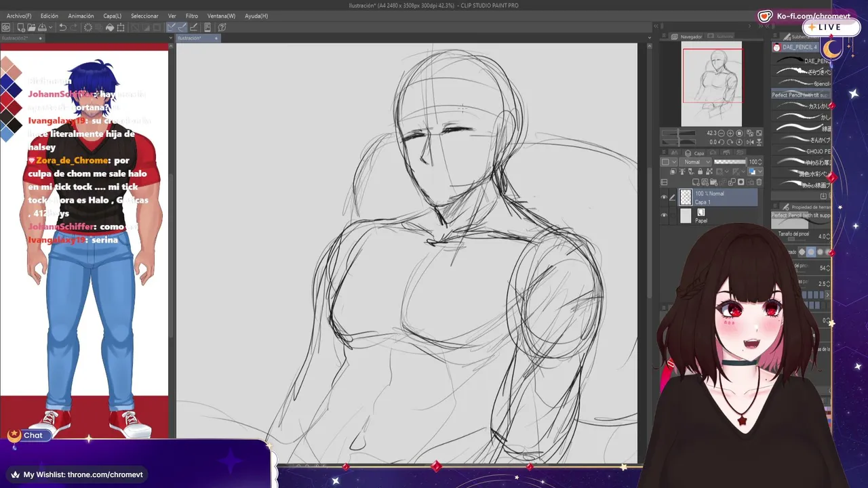Image resolution: width=868 pixels, height=488 pixels.
Task: Open the Chat overlay button
Action: pyautogui.click(x=28, y=435)
